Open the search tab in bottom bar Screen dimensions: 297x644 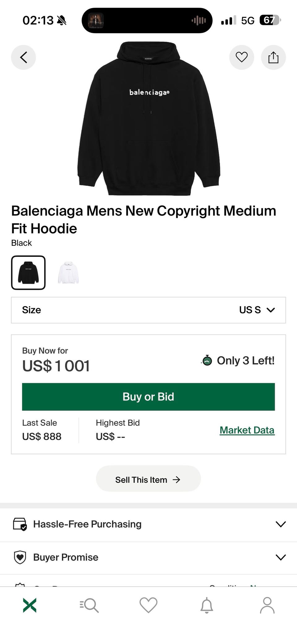89,605
